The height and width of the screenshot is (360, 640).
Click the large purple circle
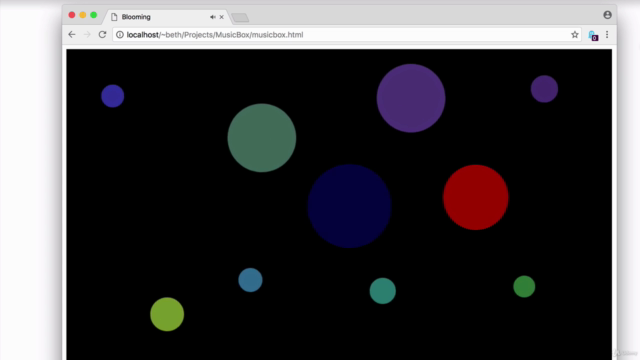[x=411, y=98]
